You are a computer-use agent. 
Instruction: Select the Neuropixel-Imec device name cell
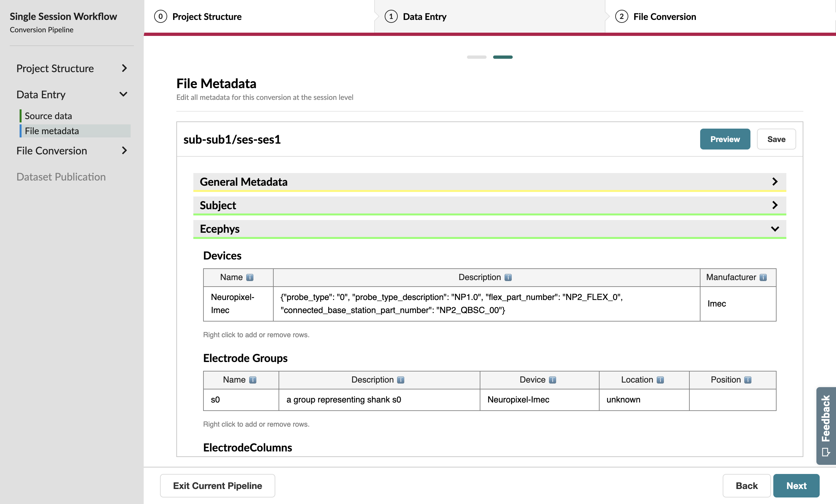point(238,304)
